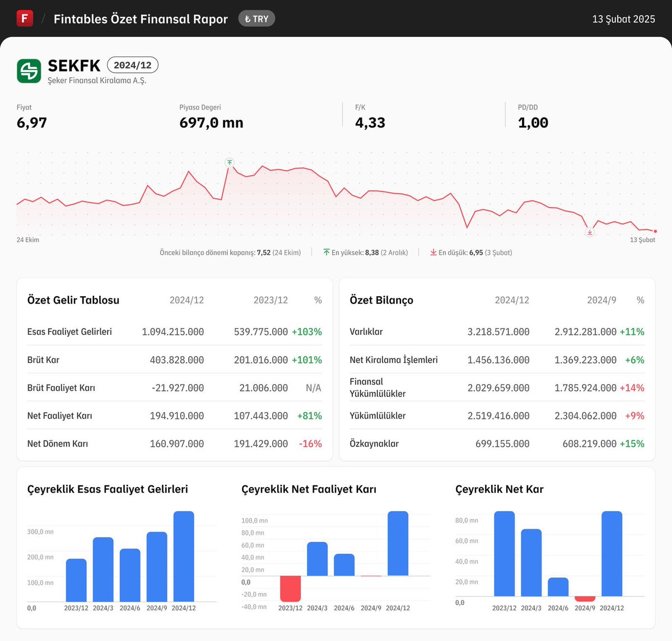
Task: Click the red end point of price line
Action: tap(655, 231)
